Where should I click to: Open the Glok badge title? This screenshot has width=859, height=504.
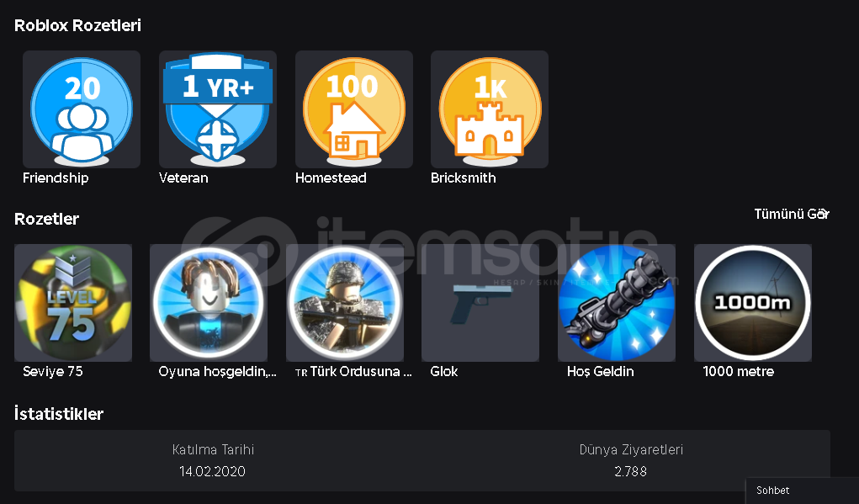pos(443,371)
